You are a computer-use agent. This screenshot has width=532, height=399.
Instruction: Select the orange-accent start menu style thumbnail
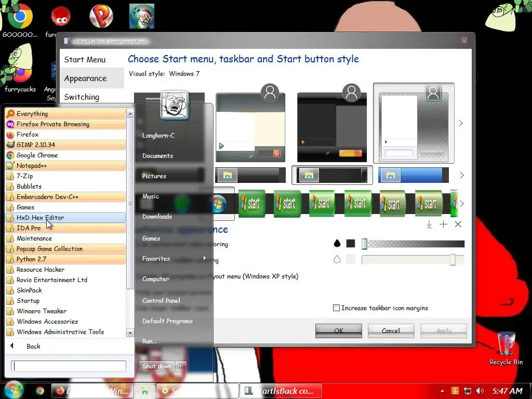point(250,127)
